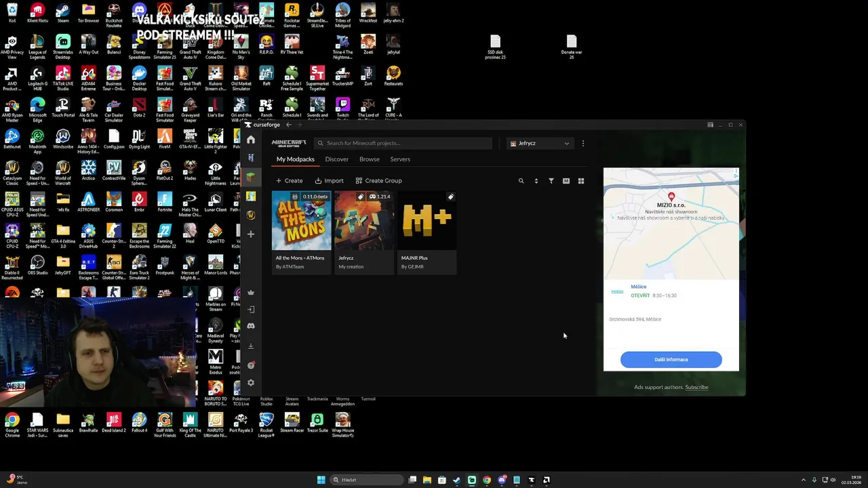Viewport: 868px width, 488px height.
Task: Open CurseForge Home in the sidebar
Action: point(251,140)
